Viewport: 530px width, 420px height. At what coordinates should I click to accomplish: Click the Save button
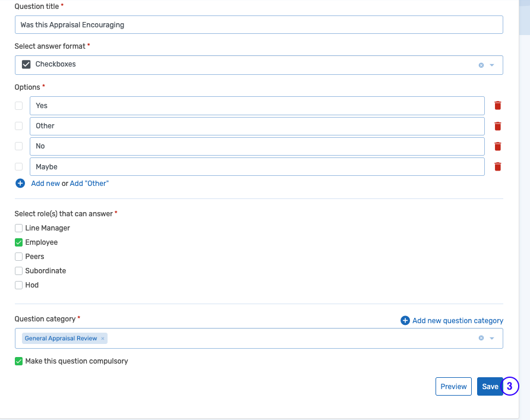click(490, 386)
